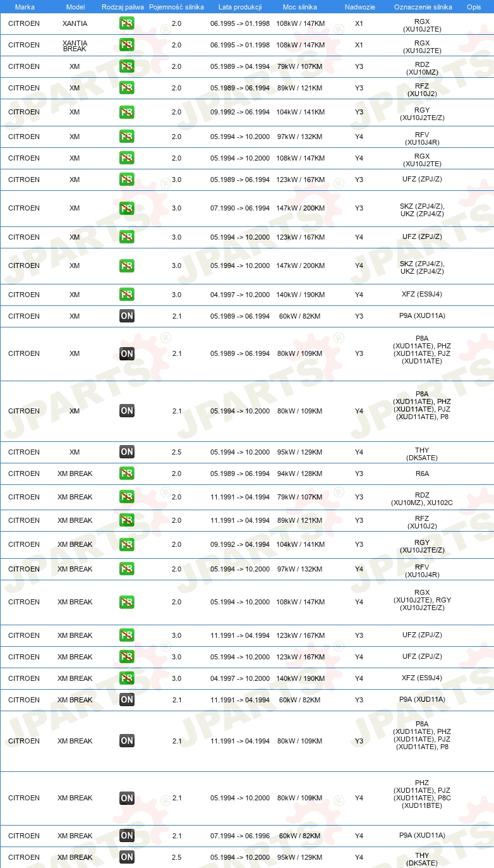The image size is (494, 868).
Task: Click the Model column header
Action: click(75, 7)
